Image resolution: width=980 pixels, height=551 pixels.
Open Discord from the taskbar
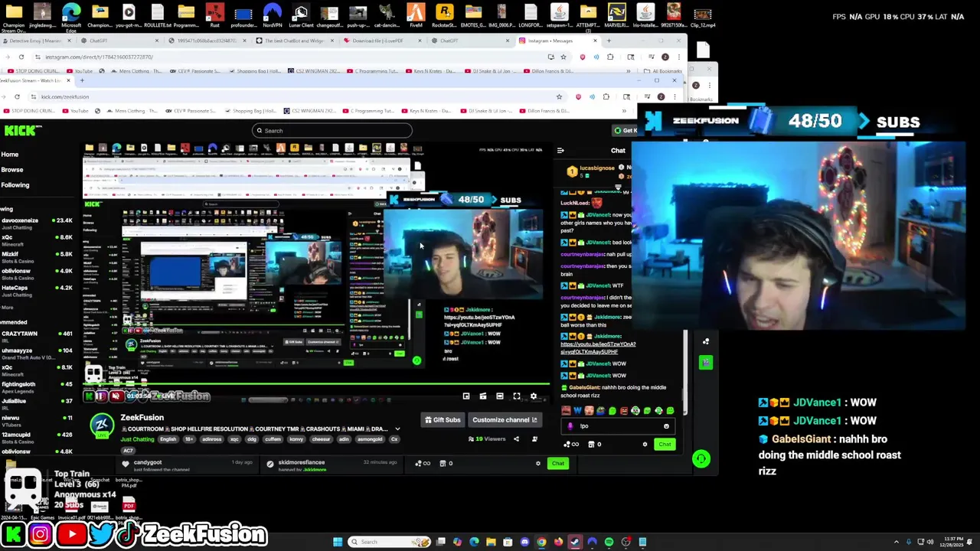coord(524,542)
